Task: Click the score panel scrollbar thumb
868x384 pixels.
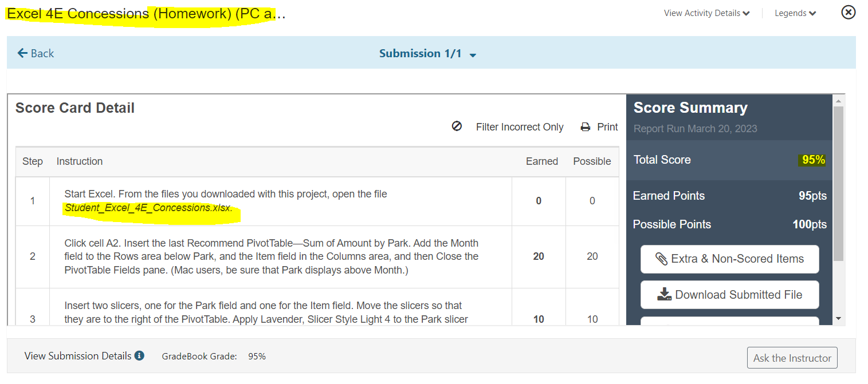Action: tap(838, 183)
